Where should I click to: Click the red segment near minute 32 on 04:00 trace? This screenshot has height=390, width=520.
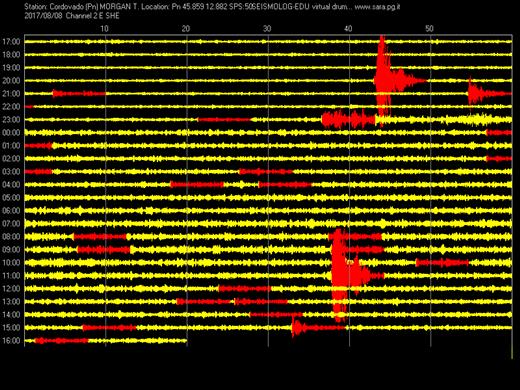click(x=285, y=185)
